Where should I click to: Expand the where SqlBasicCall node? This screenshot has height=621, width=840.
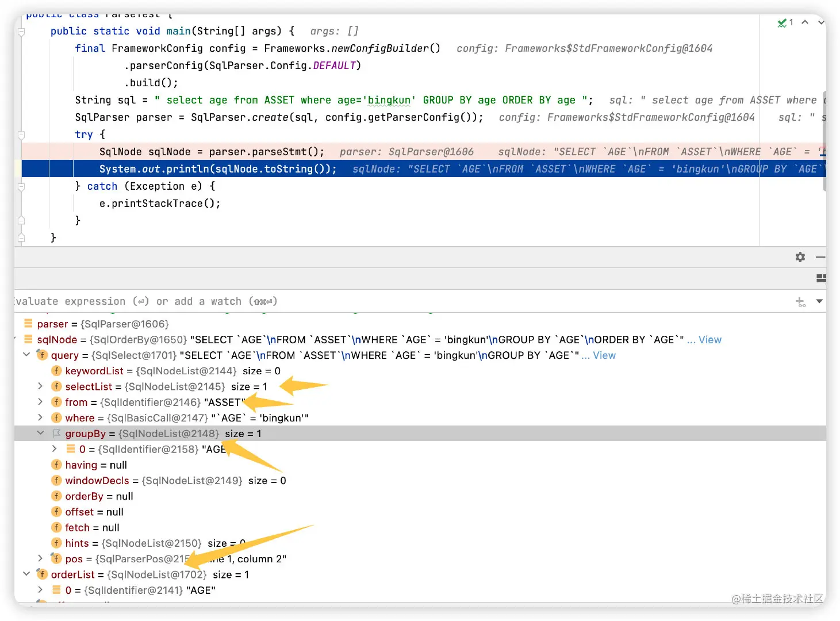pyautogui.click(x=40, y=417)
